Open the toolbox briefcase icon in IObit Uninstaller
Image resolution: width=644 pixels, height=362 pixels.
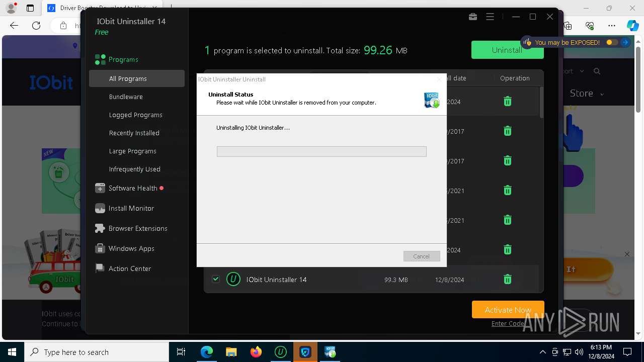tap(473, 17)
